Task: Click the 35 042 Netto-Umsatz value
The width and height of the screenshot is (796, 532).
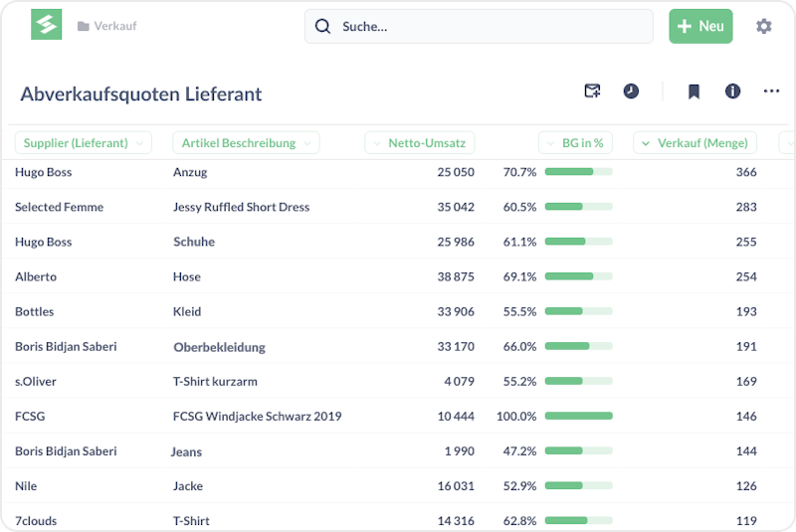Action: point(456,207)
